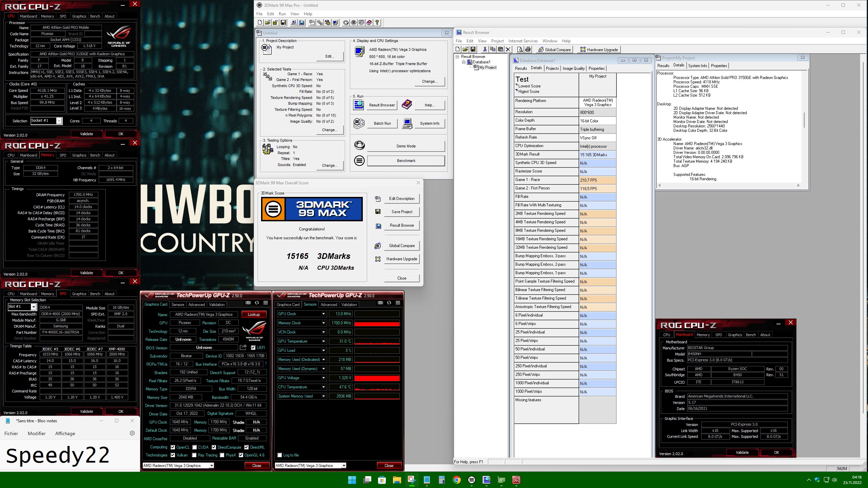Screen dimensions: 868x488
Task: Toggle the Vulkan checkbox in GPU-Z
Action: point(173,455)
